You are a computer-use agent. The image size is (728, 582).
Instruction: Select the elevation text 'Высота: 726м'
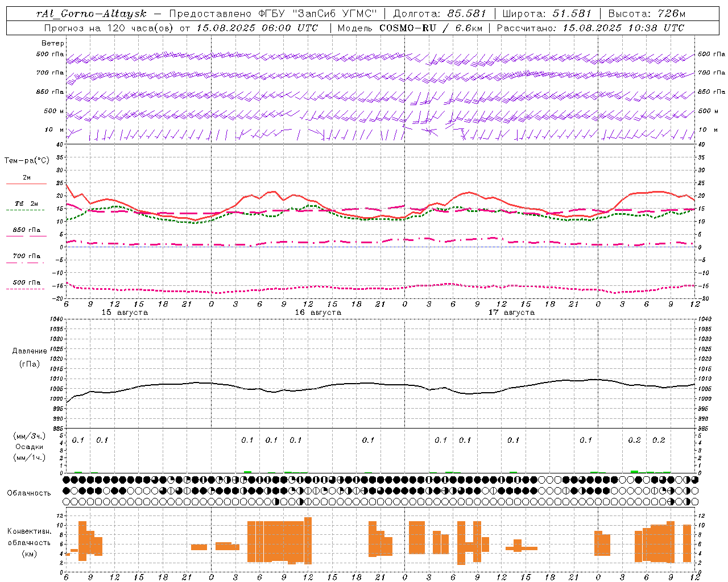647,14
